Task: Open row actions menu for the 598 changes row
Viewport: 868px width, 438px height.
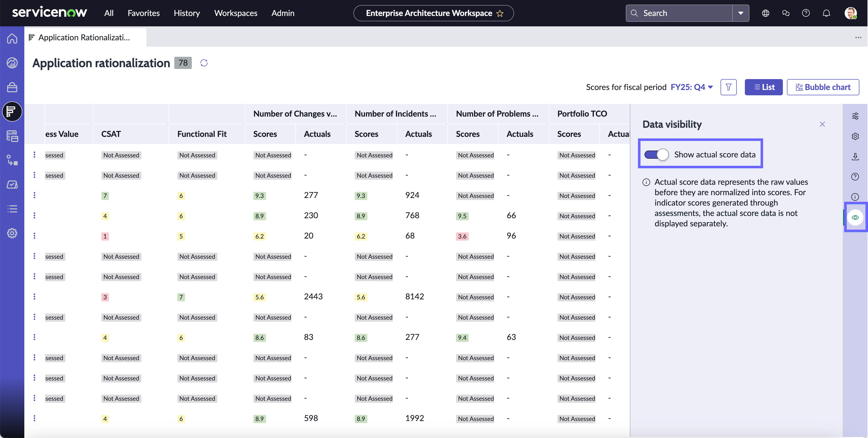Action: point(34,418)
